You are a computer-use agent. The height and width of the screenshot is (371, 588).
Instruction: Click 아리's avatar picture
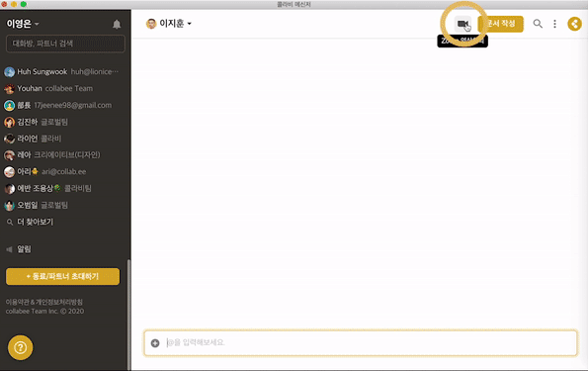point(9,171)
